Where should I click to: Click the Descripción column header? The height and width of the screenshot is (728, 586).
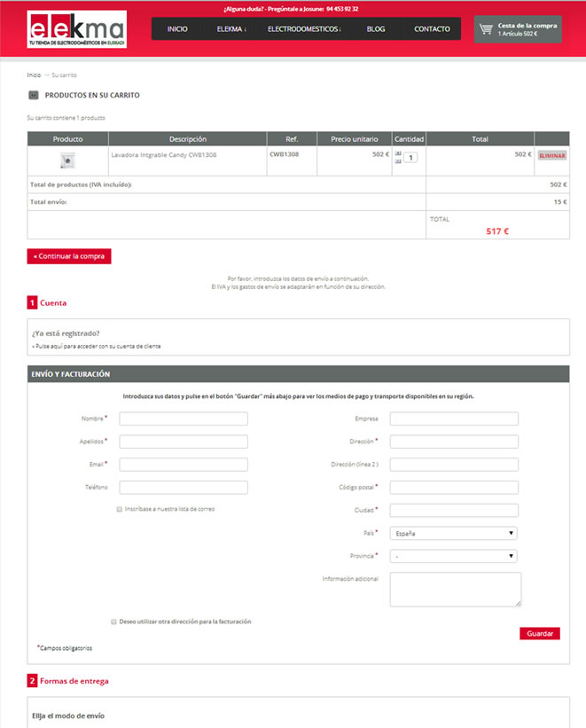click(188, 139)
